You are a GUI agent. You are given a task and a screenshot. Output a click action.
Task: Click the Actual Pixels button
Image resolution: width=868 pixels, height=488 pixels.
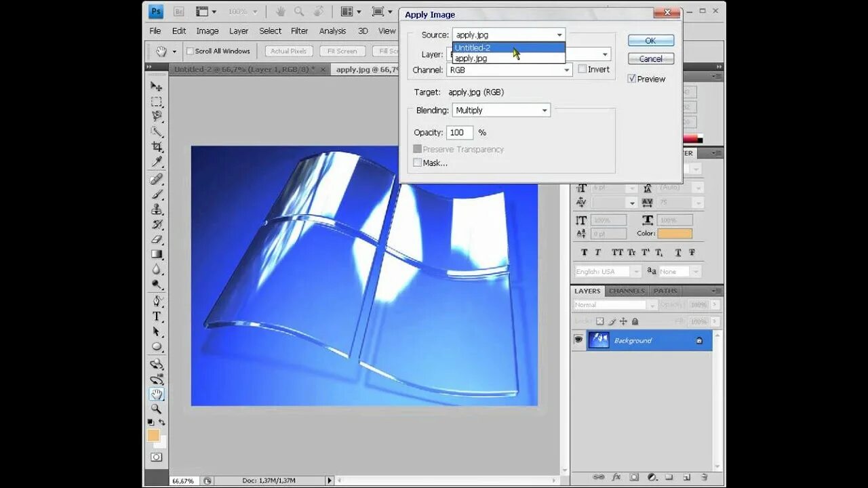pyautogui.click(x=289, y=51)
